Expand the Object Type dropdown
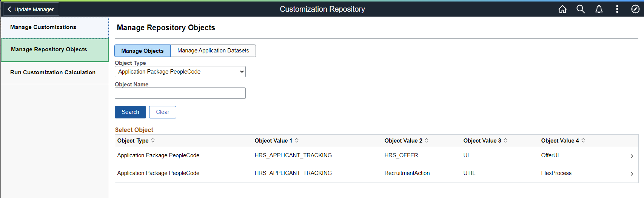The width and height of the screenshot is (644, 198). coord(180,72)
